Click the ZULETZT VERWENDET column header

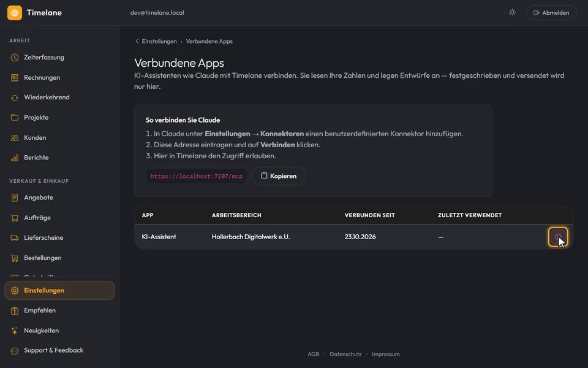point(470,215)
